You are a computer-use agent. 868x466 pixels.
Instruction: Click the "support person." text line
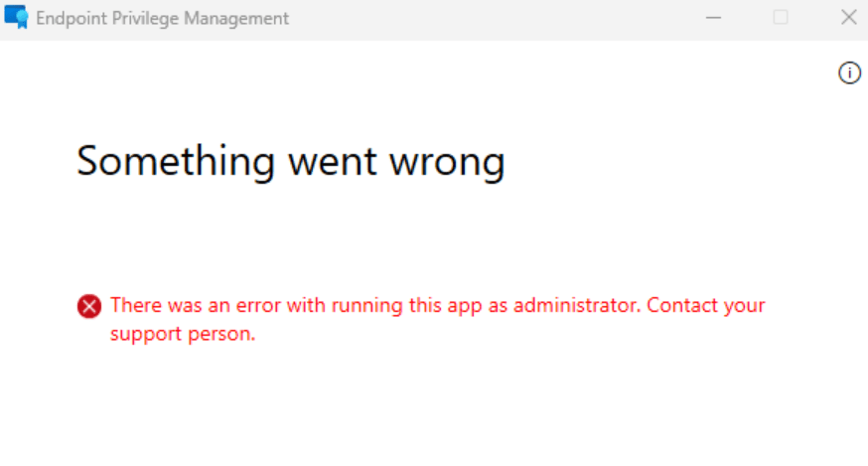click(183, 334)
